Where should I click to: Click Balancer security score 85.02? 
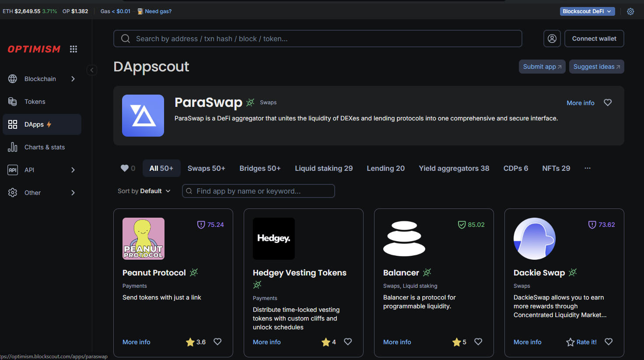click(x=471, y=225)
